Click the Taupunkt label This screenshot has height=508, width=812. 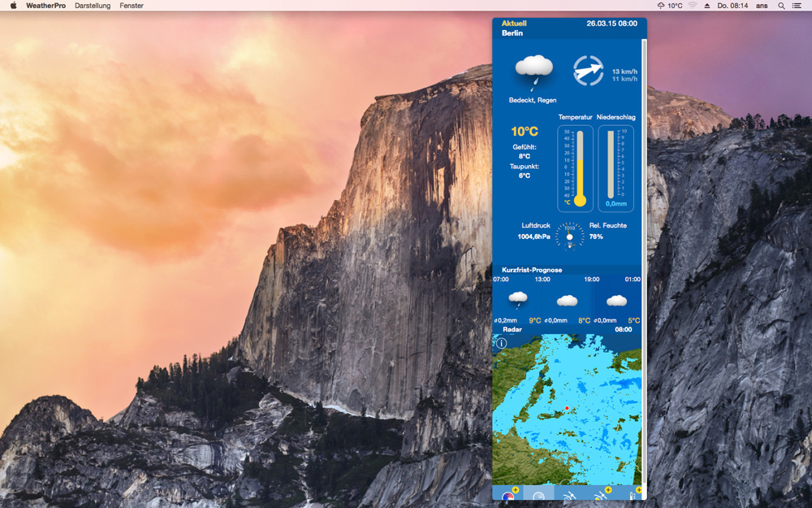coord(525,167)
